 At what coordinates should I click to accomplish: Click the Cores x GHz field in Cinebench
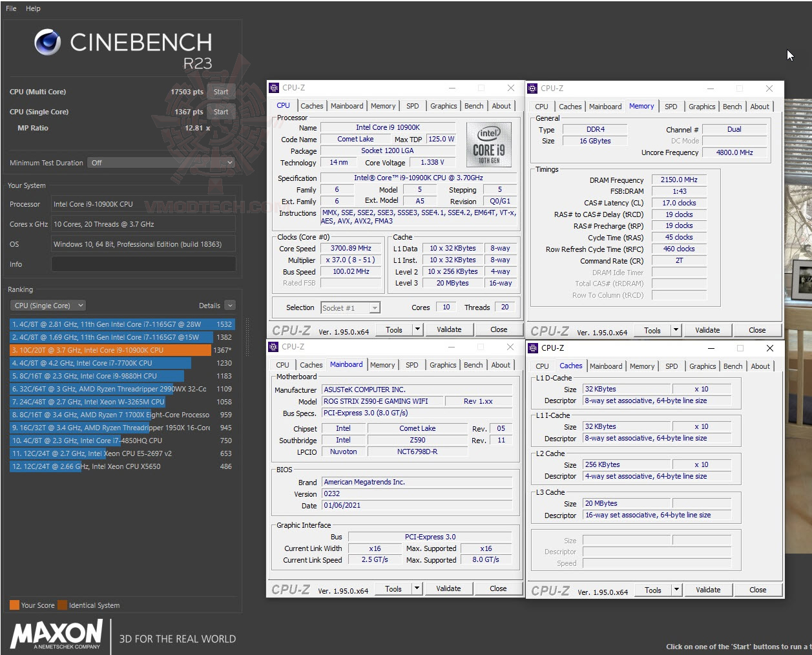click(x=143, y=224)
